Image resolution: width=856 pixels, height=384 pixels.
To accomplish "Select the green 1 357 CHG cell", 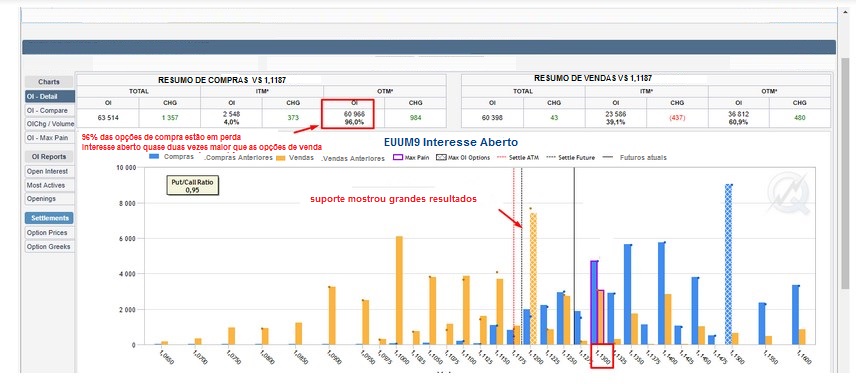I will click(x=170, y=118).
